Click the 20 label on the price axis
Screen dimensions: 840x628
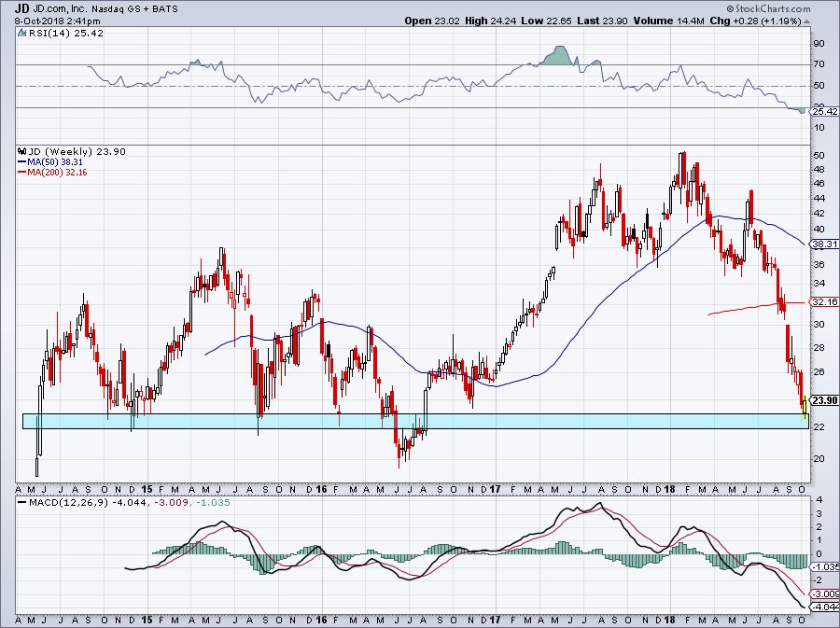819,458
